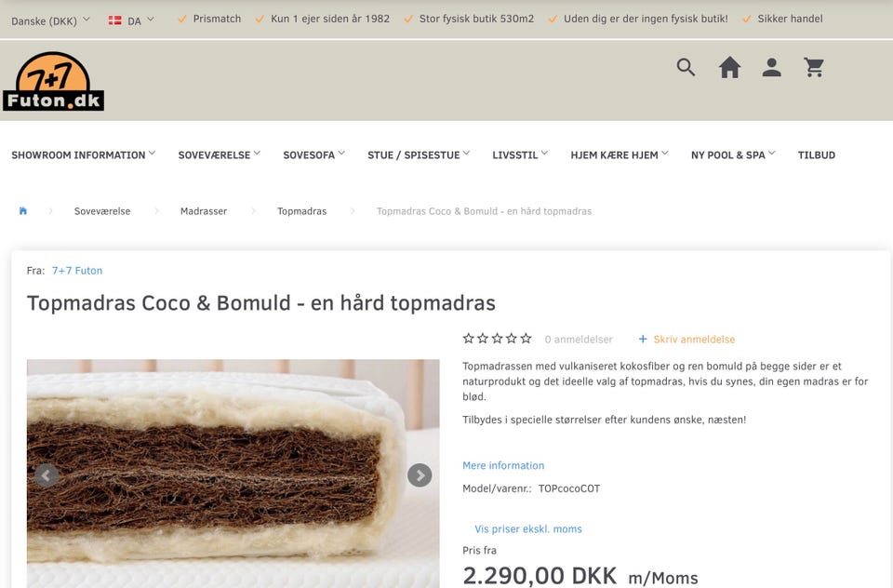Open the Topmadras breadcrumb link
Image resolution: width=893 pixels, height=588 pixels.
click(301, 211)
